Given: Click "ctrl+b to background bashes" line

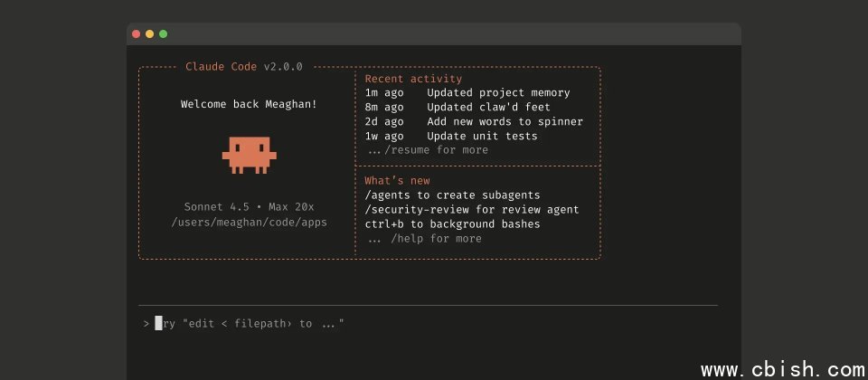Looking at the screenshot, I should pyautogui.click(x=452, y=224).
